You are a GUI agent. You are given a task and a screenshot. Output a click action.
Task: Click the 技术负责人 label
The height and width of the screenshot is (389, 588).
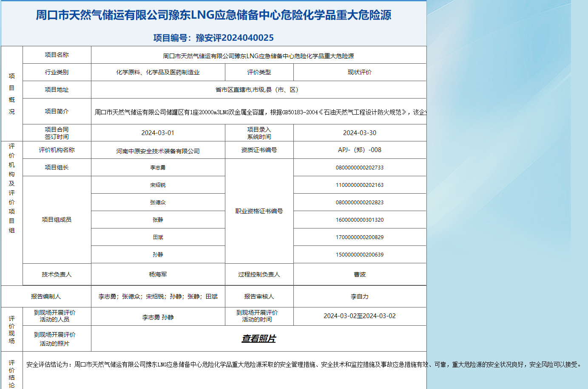click(x=57, y=274)
